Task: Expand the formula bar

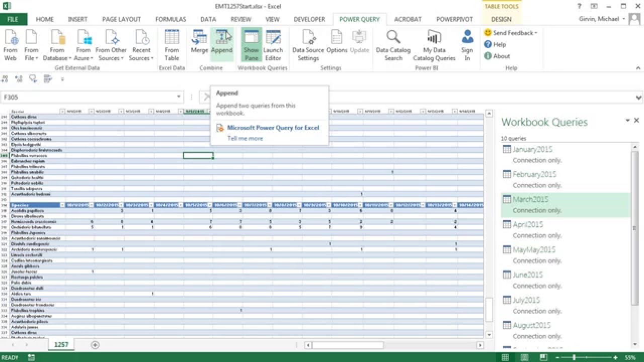Action: (x=638, y=98)
